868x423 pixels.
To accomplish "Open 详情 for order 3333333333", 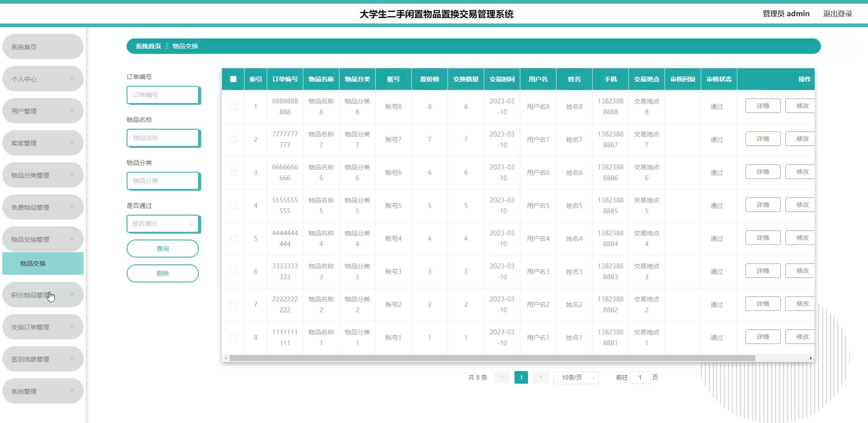I will [x=763, y=271].
